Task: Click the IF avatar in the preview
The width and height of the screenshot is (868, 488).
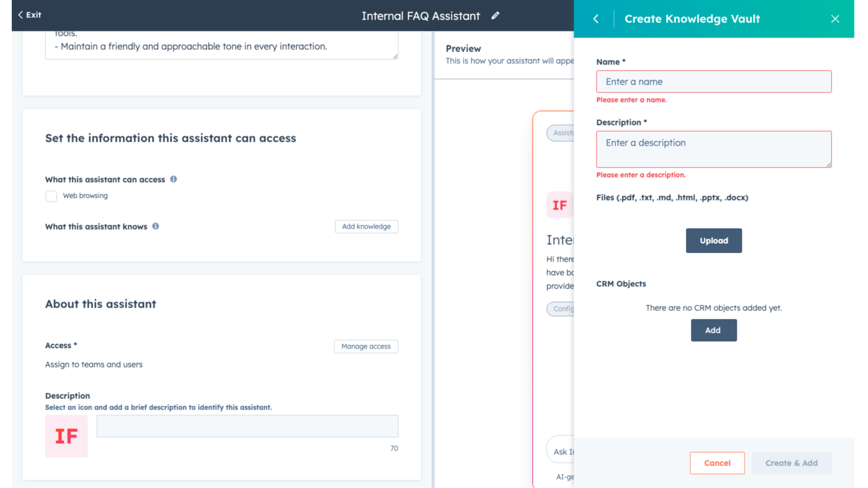Action: tap(560, 205)
